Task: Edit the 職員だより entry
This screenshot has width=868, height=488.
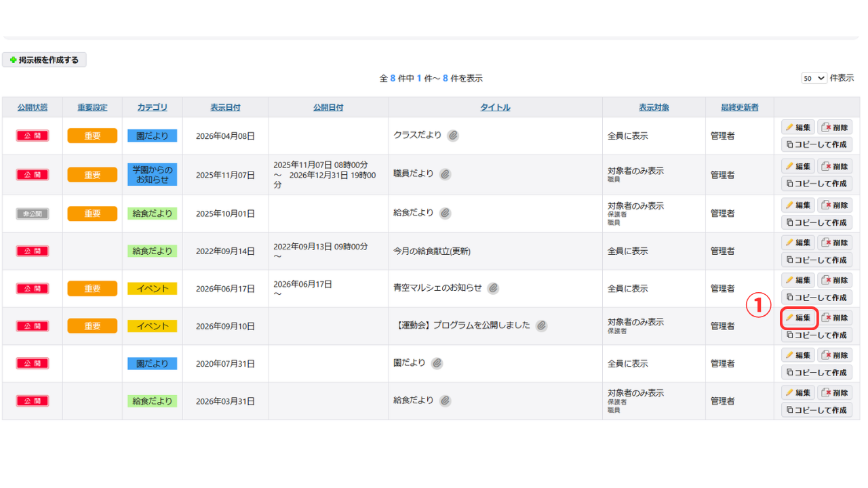Action: [798, 166]
